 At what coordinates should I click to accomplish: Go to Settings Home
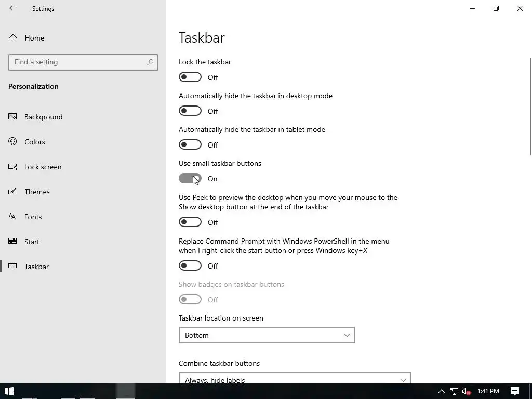[x=83, y=38]
